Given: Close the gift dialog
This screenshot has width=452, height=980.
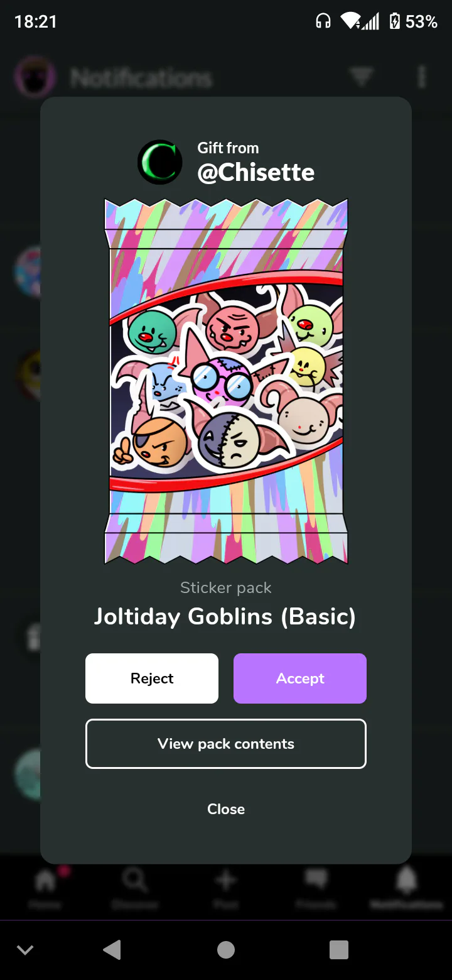Looking at the screenshot, I should click(226, 809).
